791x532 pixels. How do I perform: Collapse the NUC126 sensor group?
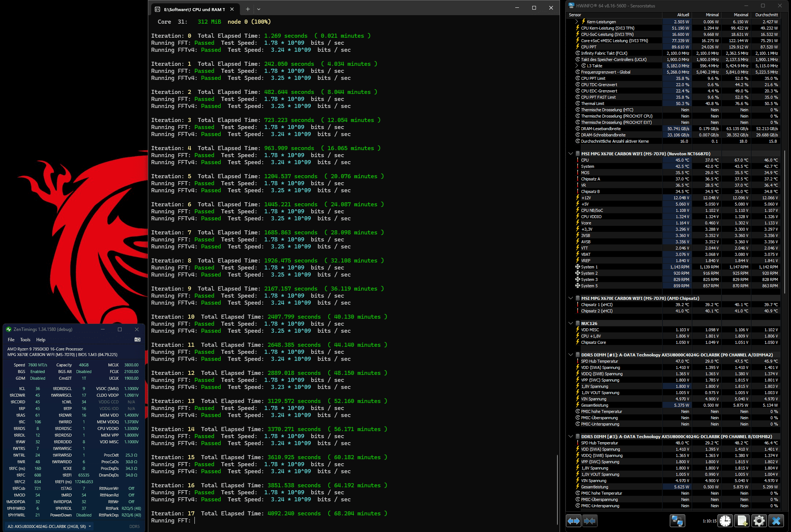point(571,323)
